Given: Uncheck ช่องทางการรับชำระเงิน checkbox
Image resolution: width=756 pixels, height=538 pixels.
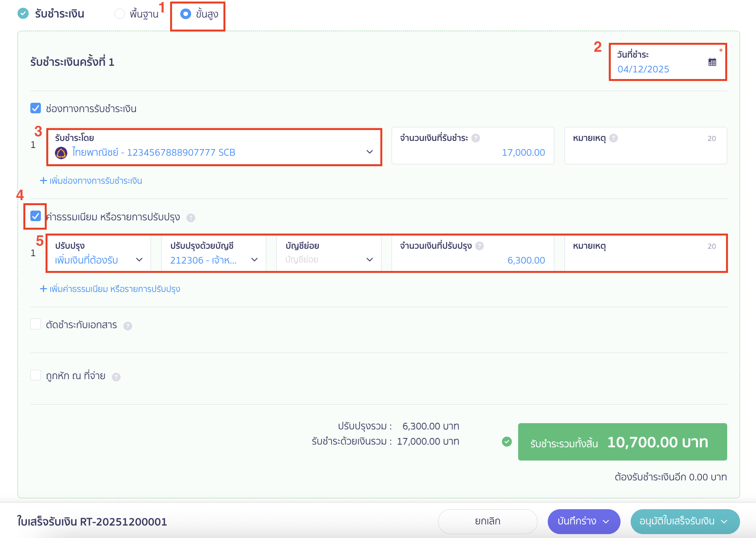Looking at the screenshot, I should (x=35, y=108).
